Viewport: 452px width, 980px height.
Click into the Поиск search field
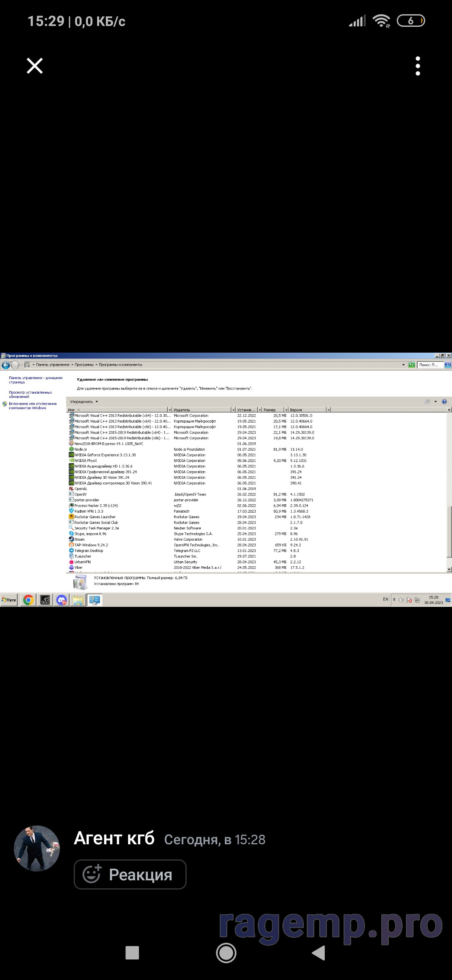pyautogui.click(x=430, y=365)
